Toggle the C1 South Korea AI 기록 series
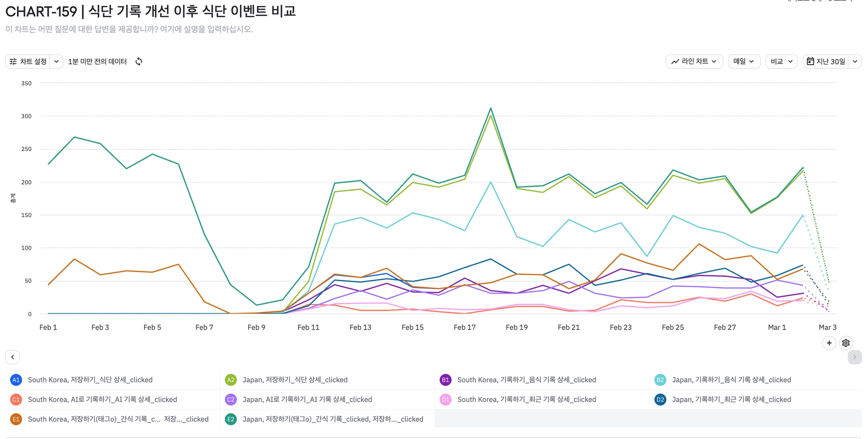The height and width of the screenshot is (439, 868). [x=102, y=400]
